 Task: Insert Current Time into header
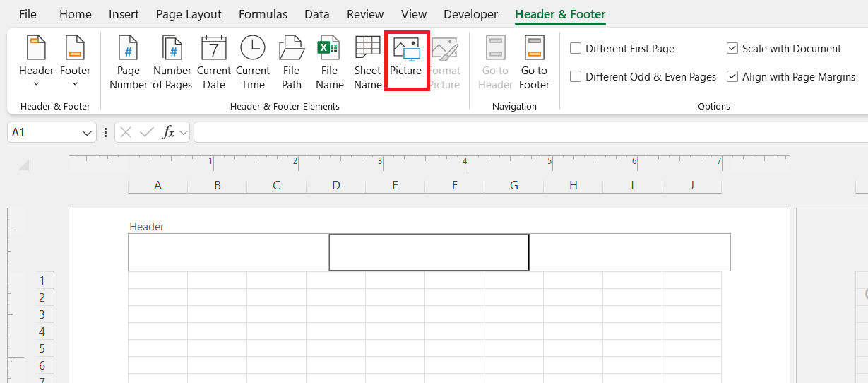(x=253, y=63)
